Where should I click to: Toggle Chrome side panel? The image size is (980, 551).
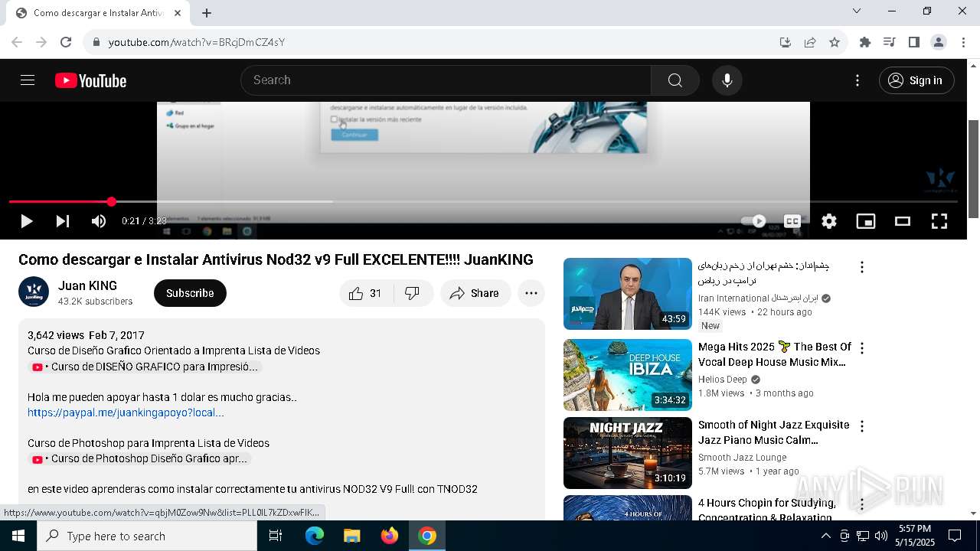coord(914,42)
